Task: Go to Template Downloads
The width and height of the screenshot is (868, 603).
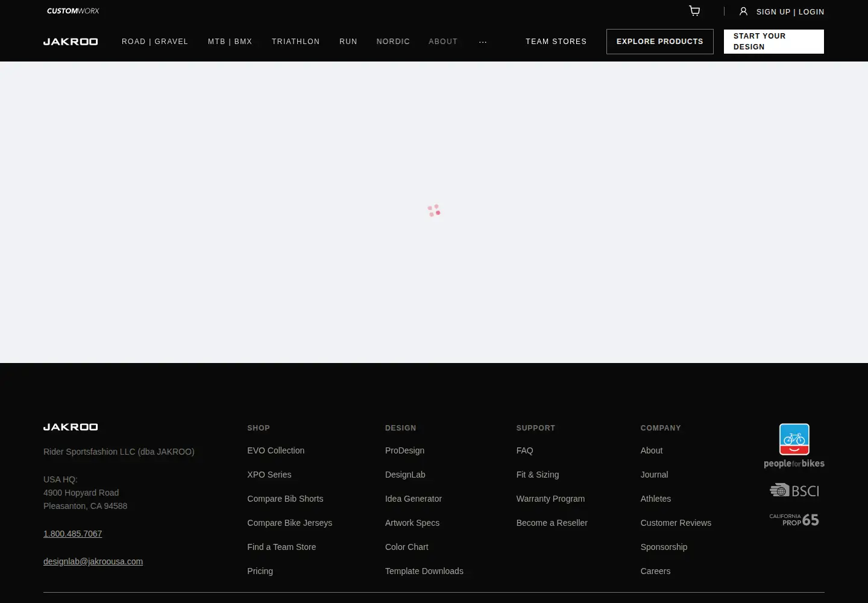Action: [424, 571]
